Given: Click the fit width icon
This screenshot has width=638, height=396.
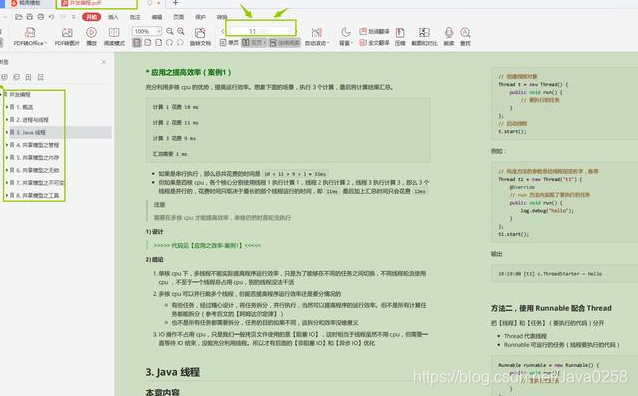Looking at the screenshot, I should click(159, 42).
